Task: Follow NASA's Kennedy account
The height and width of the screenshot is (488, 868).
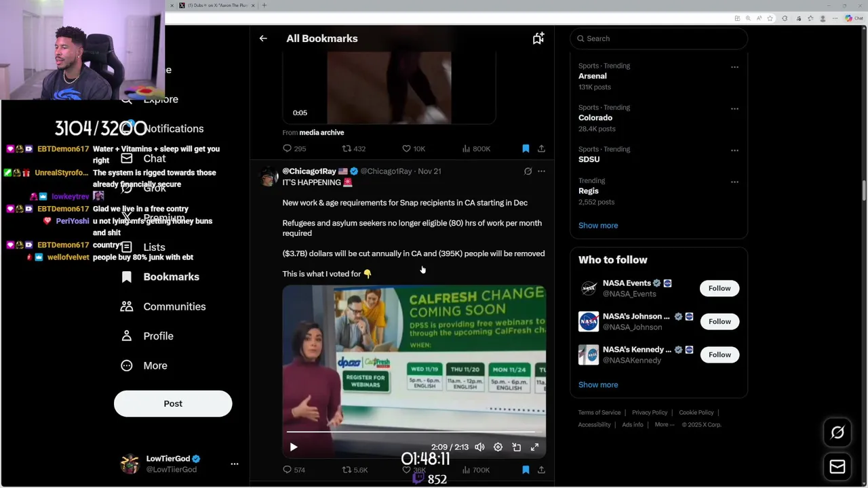Action: [719, 354]
